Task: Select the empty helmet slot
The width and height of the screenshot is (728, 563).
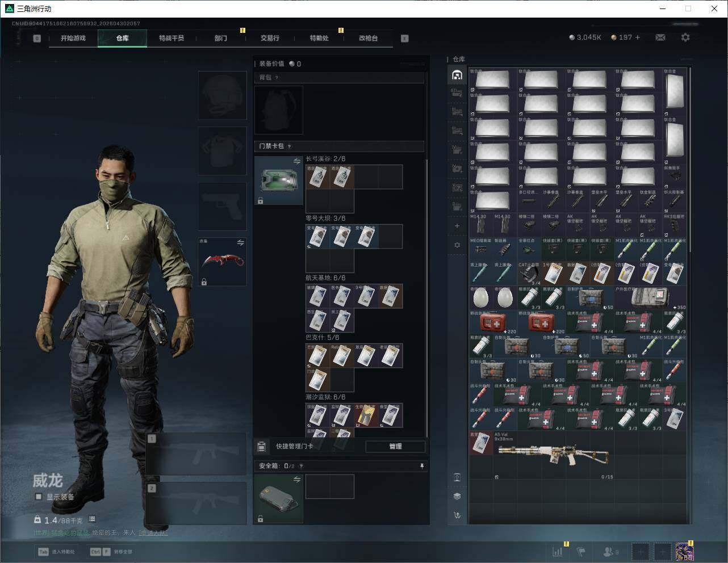Action: click(x=222, y=95)
